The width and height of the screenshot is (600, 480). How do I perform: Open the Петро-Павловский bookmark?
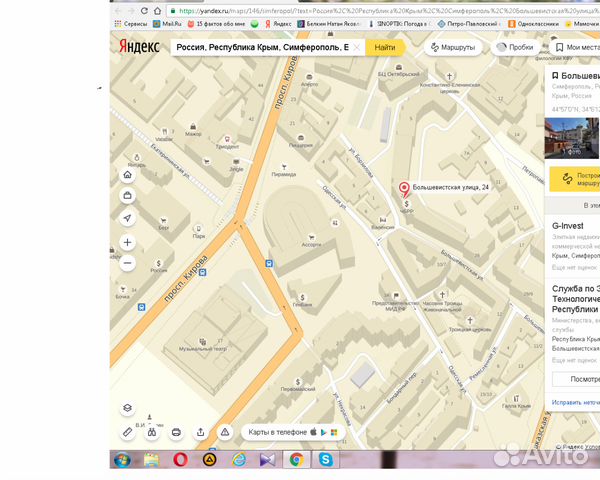click(470, 24)
